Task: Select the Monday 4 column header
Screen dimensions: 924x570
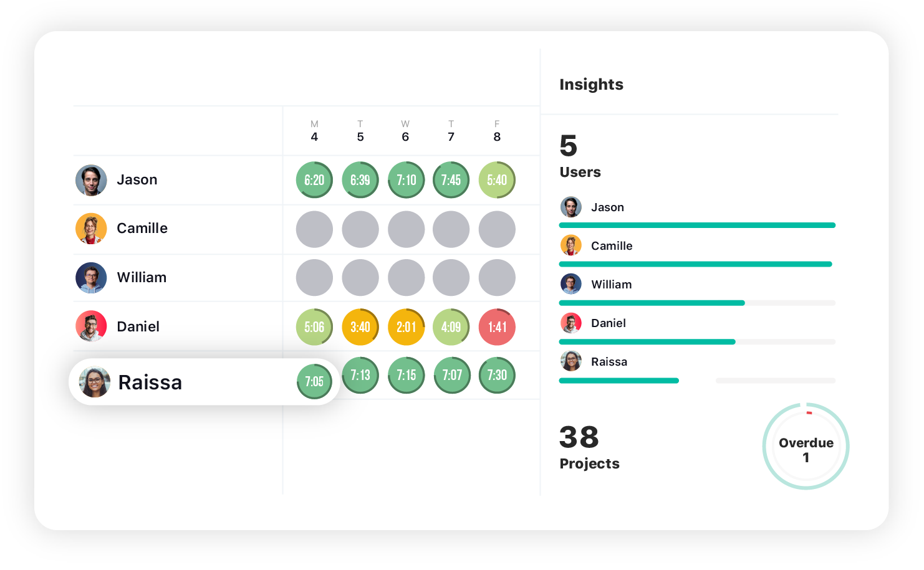Action: (314, 131)
